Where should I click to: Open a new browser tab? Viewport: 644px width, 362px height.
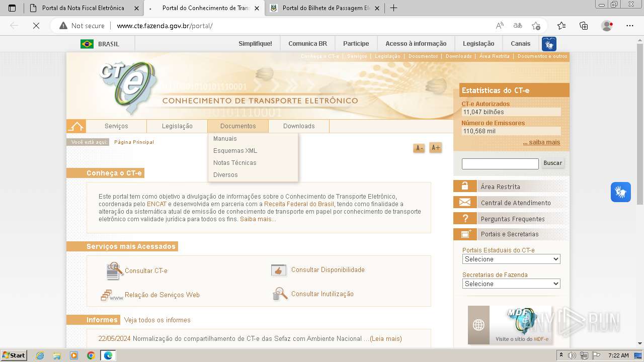tap(394, 8)
